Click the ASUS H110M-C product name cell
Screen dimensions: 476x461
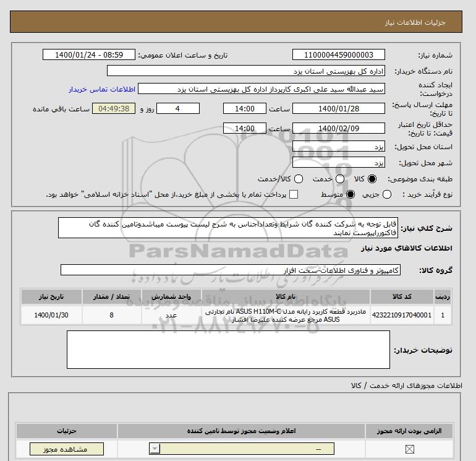[286, 315]
